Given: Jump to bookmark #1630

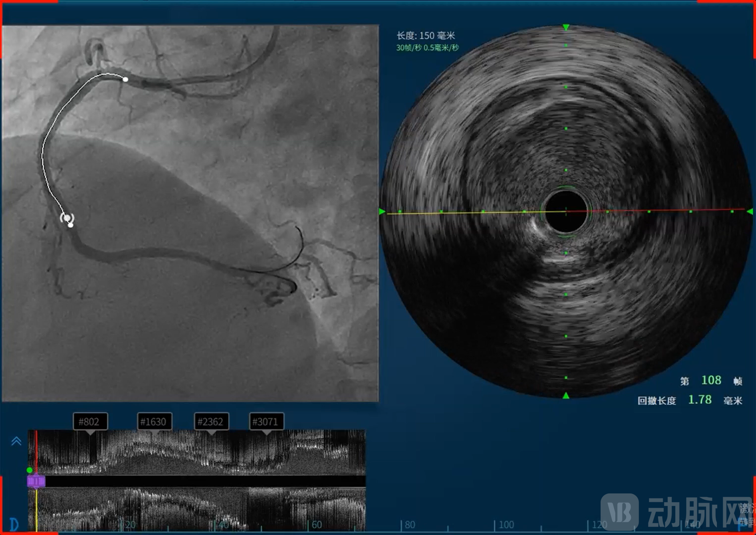Looking at the screenshot, I should point(154,422).
